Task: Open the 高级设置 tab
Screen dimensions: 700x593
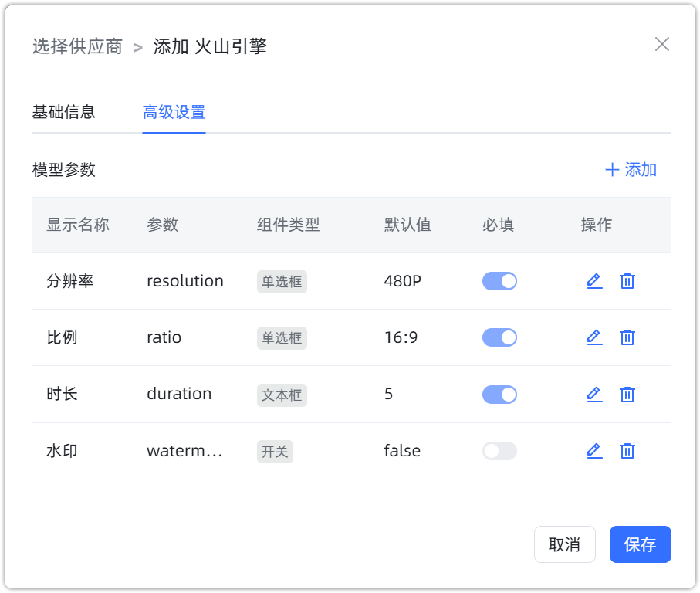Action: coord(174,112)
